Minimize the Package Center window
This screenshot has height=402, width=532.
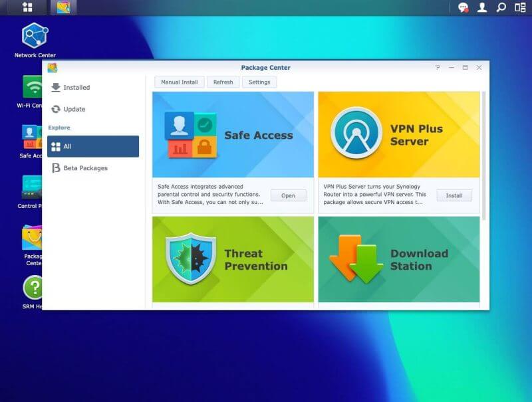click(452, 68)
